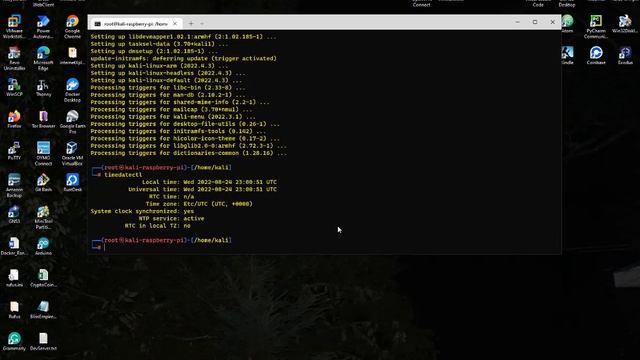Launch Thonny desktop shortcut
The image size is (640, 360).
[43, 88]
